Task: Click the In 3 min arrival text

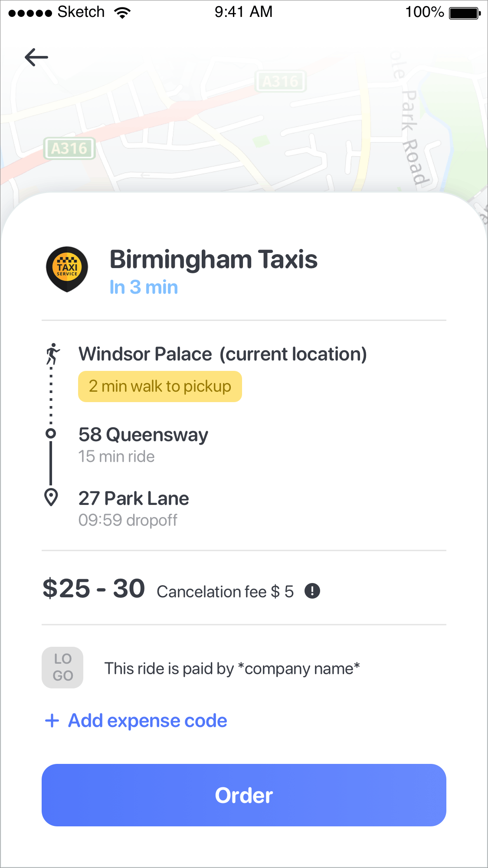Action: point(144,287)
